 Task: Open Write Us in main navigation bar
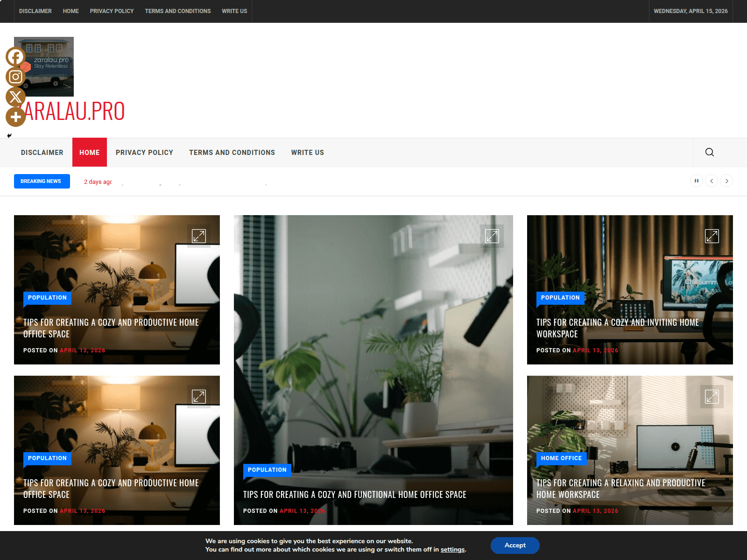click(308, 153)
